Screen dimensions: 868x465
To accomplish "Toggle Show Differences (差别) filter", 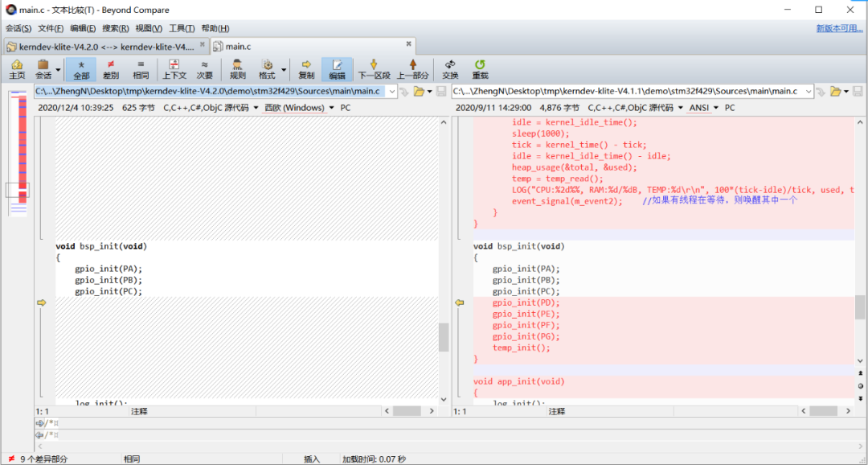I will click(x=111, y=69).
